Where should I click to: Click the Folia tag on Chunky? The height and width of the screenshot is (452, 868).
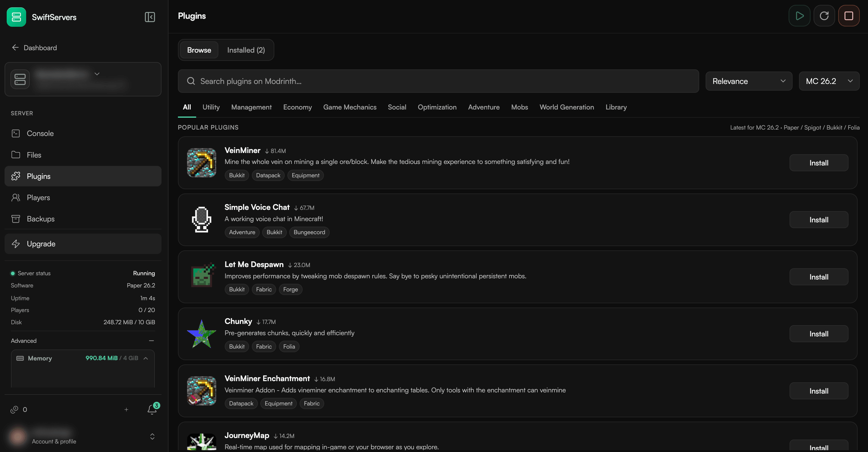point(289,346)
